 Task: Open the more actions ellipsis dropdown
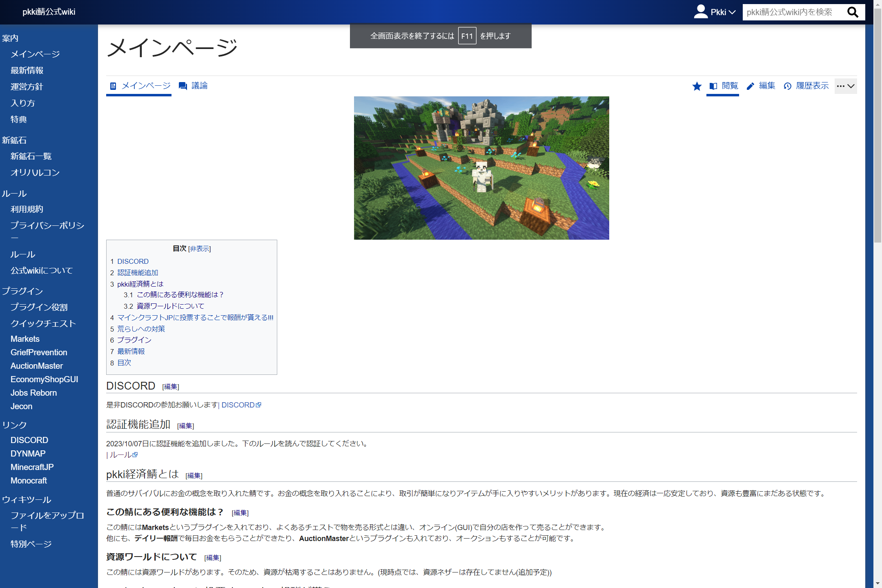tap(846, 86)
